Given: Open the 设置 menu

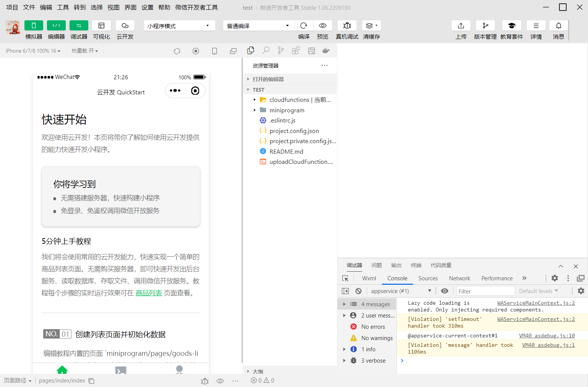Looking at the screenshot, I should (x=147, y=8).
